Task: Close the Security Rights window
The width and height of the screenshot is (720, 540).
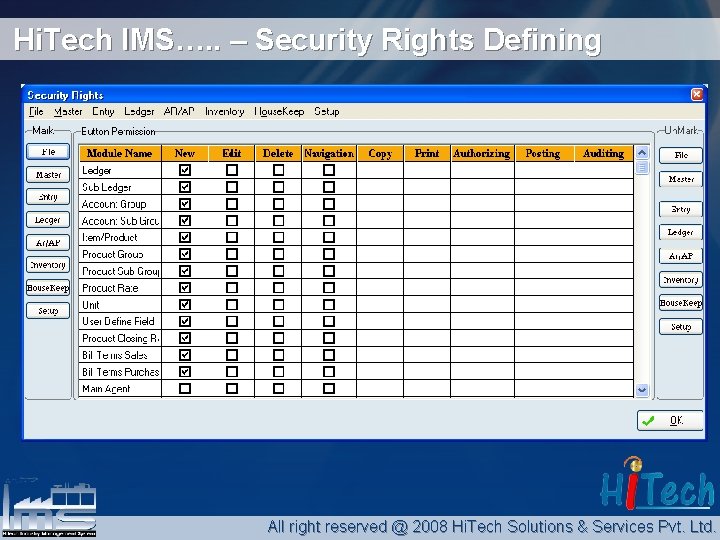Action: 697,95
